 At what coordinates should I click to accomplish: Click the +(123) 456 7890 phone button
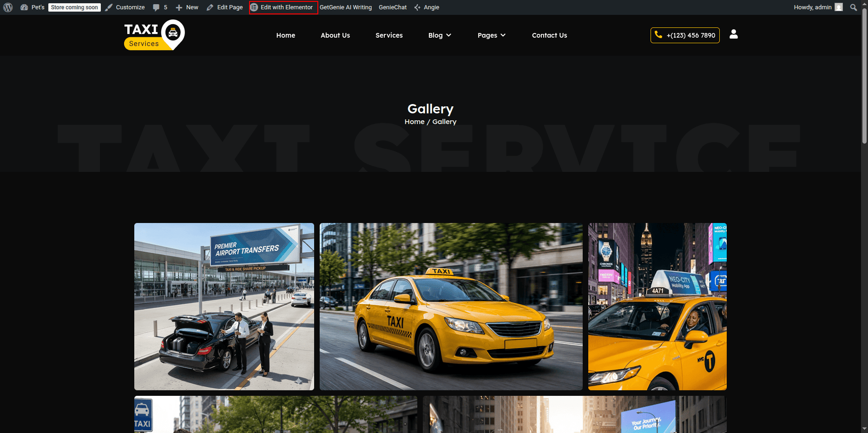[685, 35]
